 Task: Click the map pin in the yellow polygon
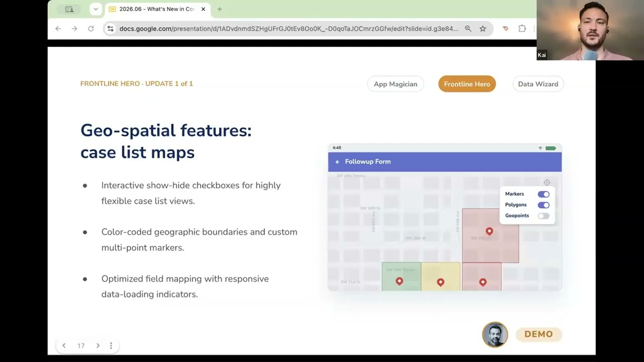[x=441, y=283]
